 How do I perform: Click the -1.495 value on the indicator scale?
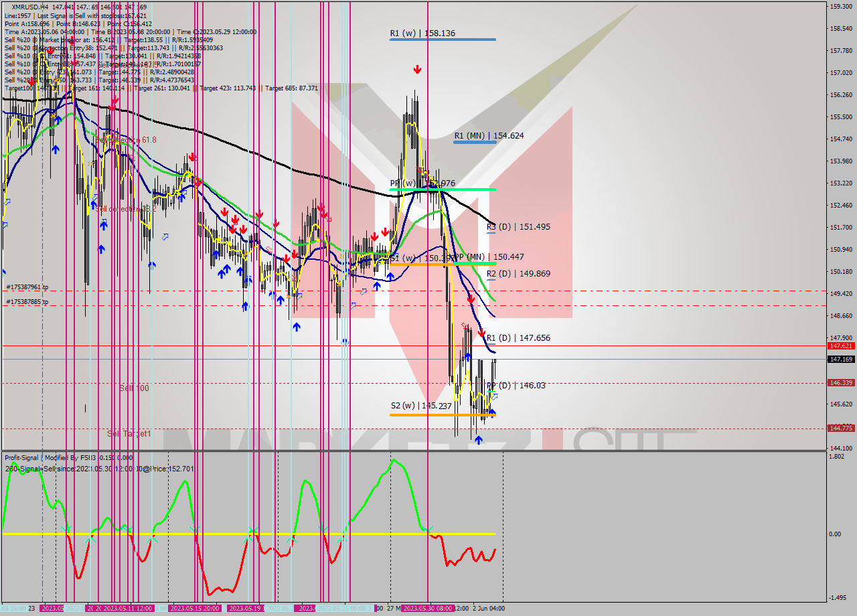click(x=837, y=598)
